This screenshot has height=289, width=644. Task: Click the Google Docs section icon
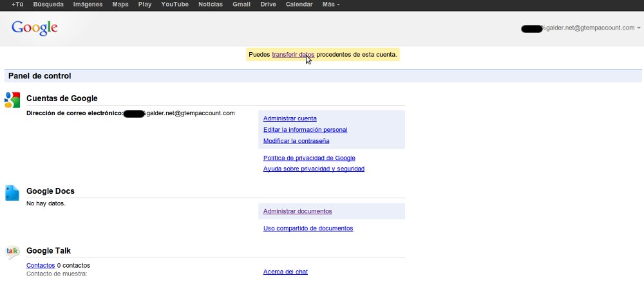click(x=12, y=193)
